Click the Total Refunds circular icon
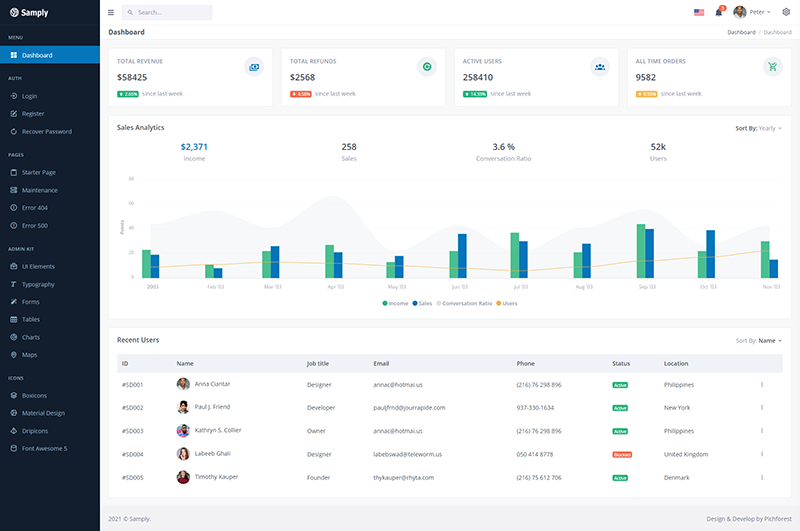Screen dimensions: 800x531 [427, 67]
